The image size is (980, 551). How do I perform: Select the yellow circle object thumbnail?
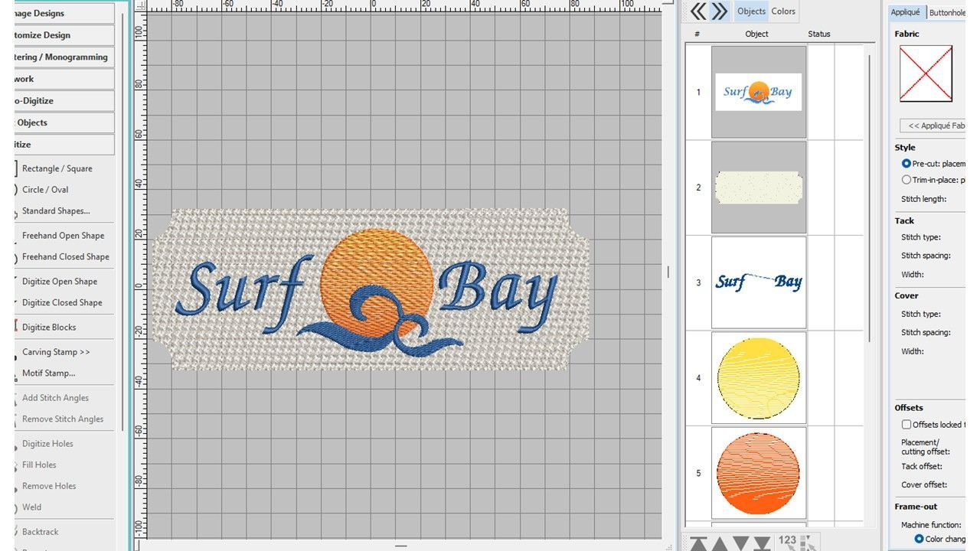click(x=758, y=377)
